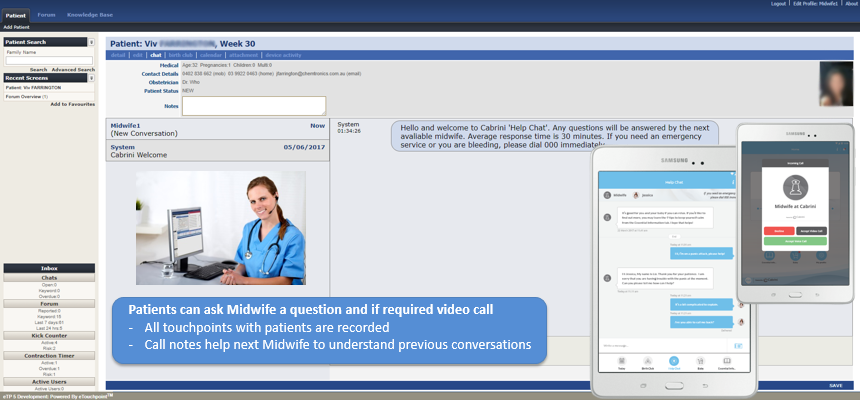
Task: Click Contraction Timer Overdue:1 count
Action: 49,369
